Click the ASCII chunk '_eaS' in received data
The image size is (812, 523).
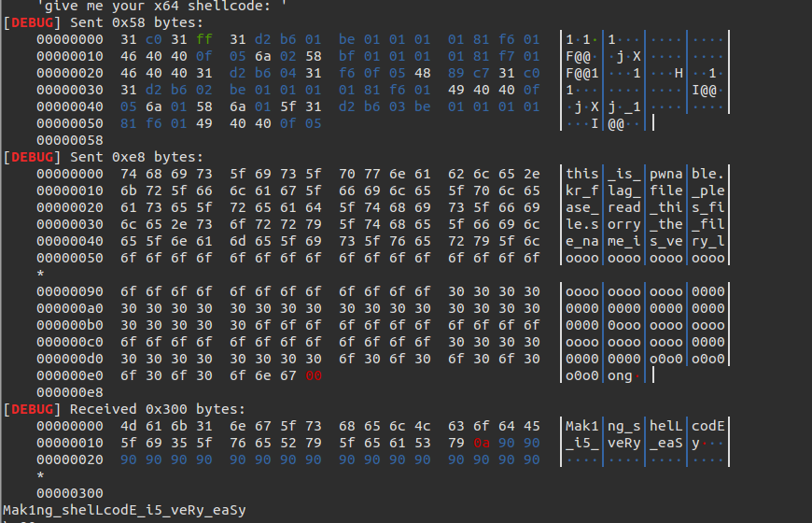(666, 444)
